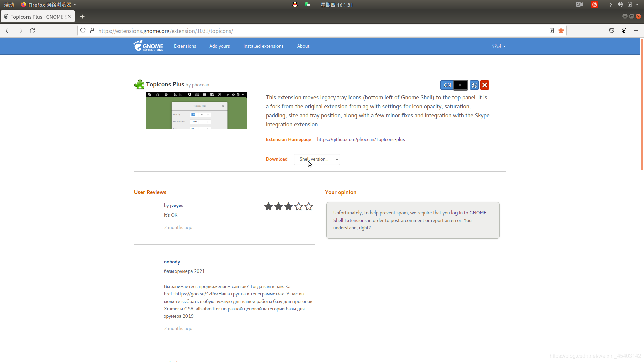Viewport: 644px width, 362px height.
Task: Open the GitHub TopIcons-plus homepage link
Action: pos(361,140)
